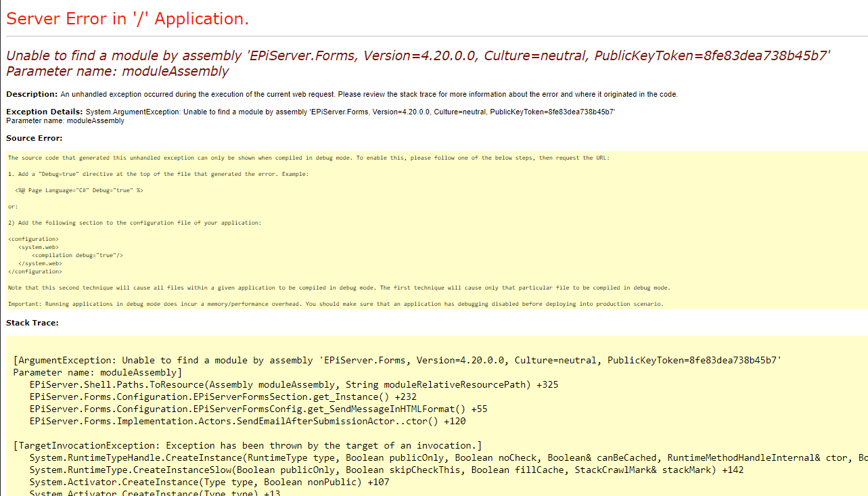The image size is (868, 496).
Task: Click the Page Language="C#" Debug="true" directive line
Action: tap(79, 190)
